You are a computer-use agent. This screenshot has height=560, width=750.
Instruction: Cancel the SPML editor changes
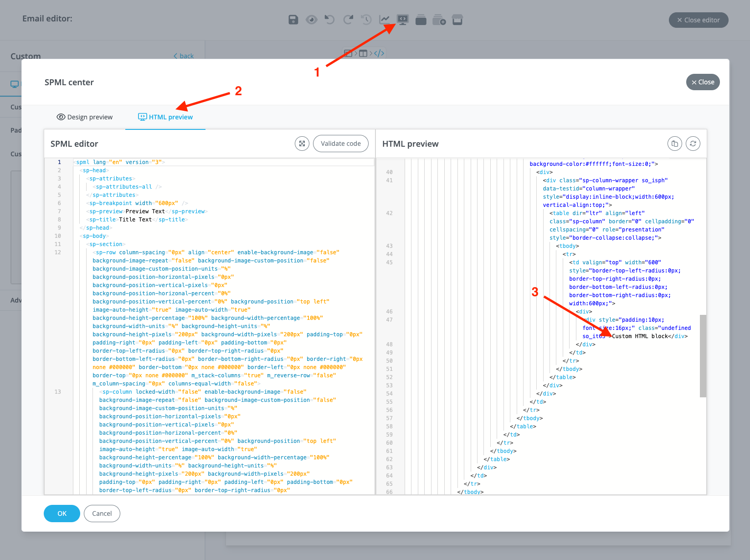pos(102,514)
